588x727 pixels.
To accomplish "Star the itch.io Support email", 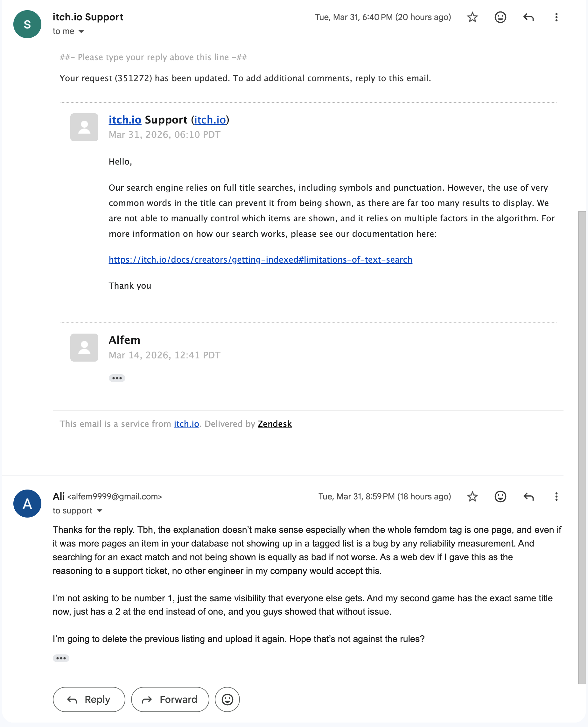I will click(x=472, y=17).
